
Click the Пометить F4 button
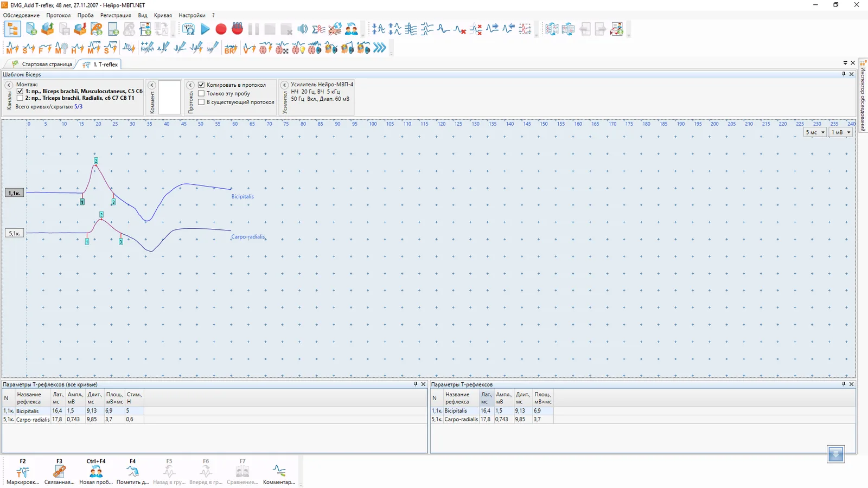pyautogui.click(x=132, y=472)
